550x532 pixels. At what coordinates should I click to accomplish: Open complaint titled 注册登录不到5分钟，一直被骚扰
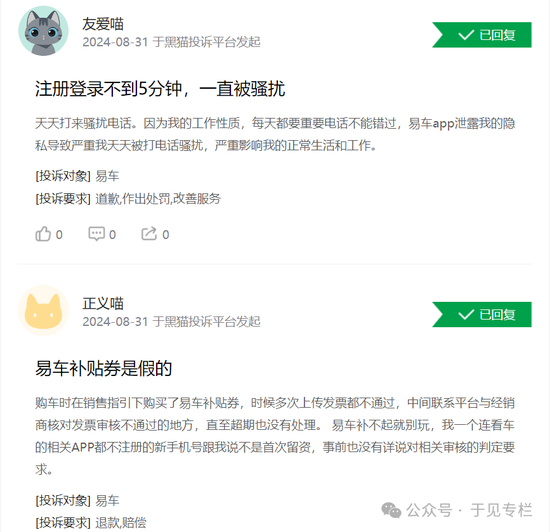(160, 88)
